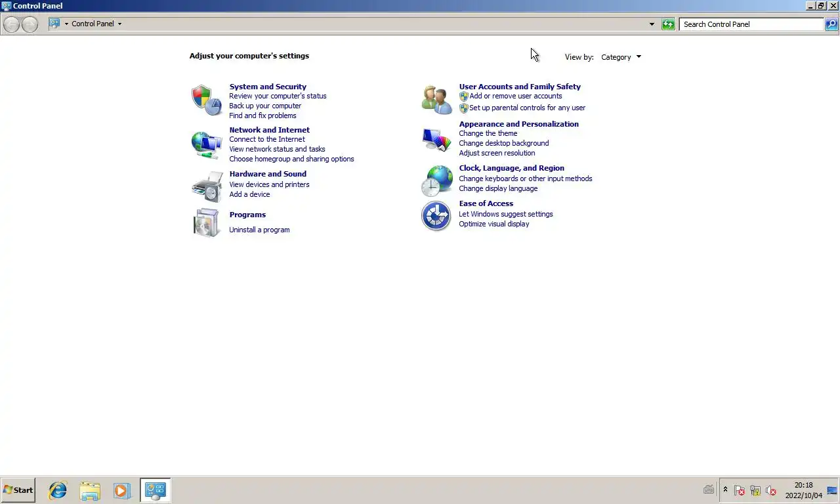Open Review your computer's status
The height and width of the screenshot is (504, 840).
278,96
